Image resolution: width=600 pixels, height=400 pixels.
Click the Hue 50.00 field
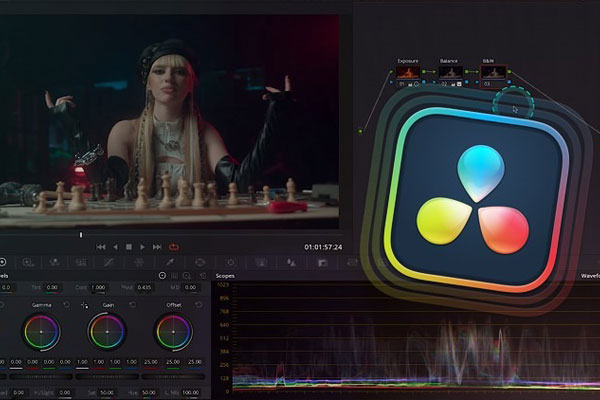coord(148,392)
